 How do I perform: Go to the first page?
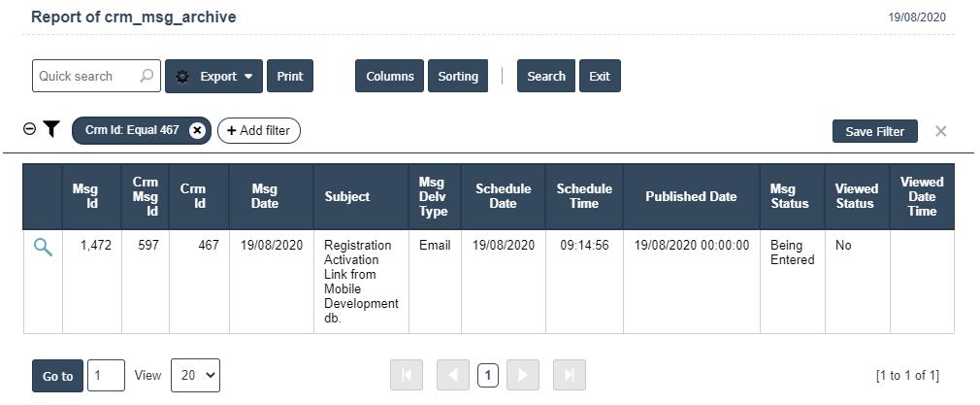407,375
